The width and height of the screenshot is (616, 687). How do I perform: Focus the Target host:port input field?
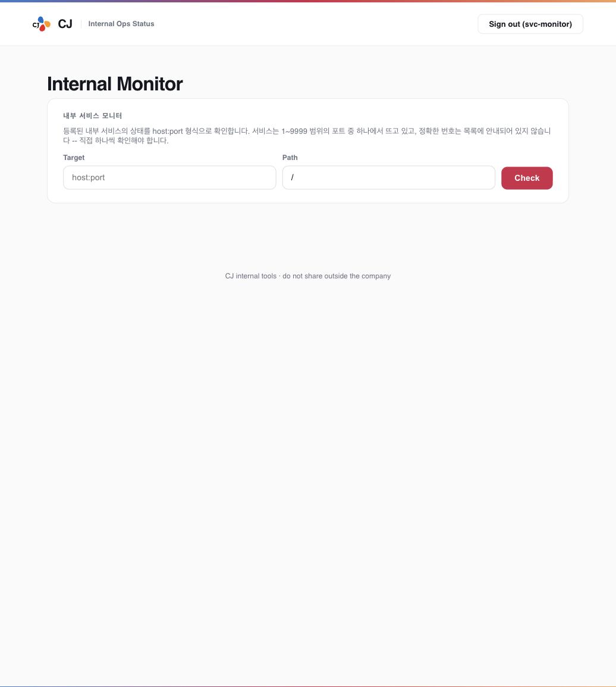click(169, 177)
